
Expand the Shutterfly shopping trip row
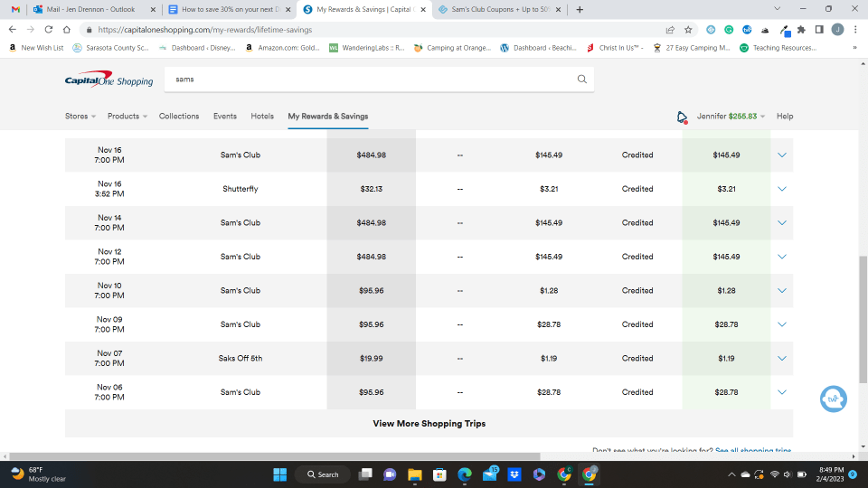point(781,189)
